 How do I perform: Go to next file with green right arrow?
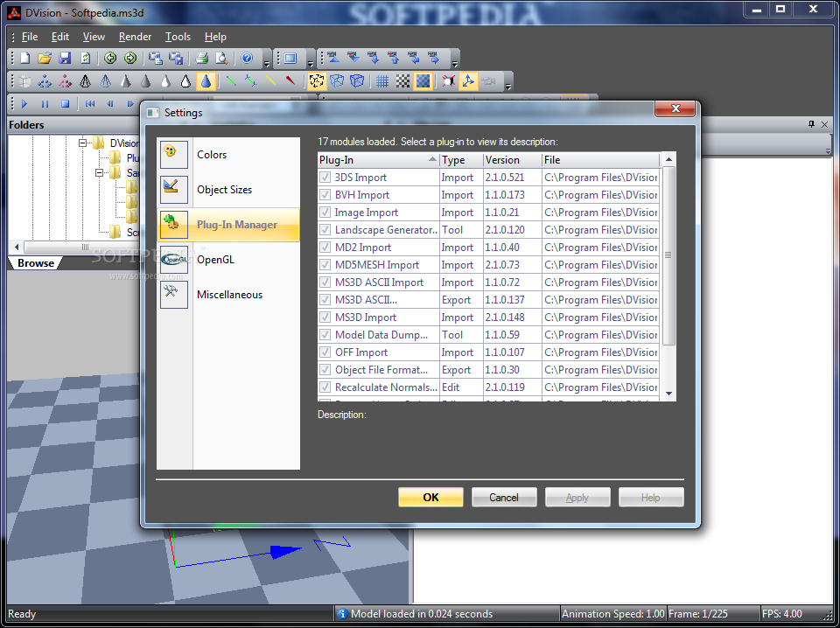click(130, 58)
